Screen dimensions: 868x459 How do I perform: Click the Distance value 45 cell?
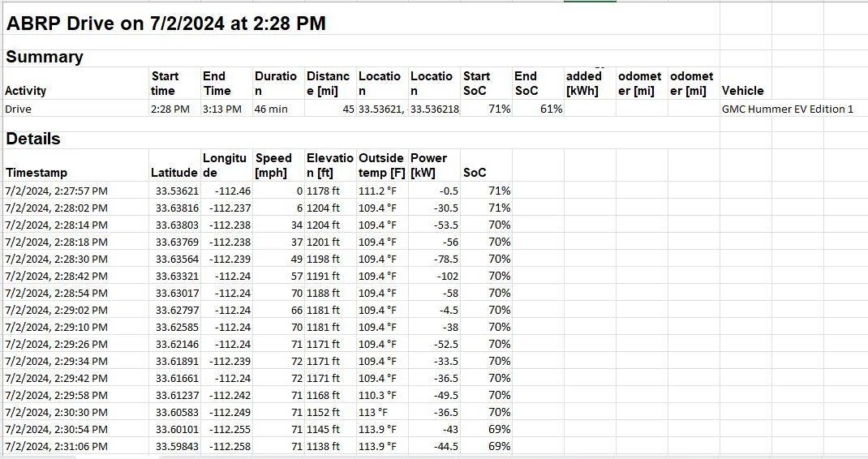[348, 109]
